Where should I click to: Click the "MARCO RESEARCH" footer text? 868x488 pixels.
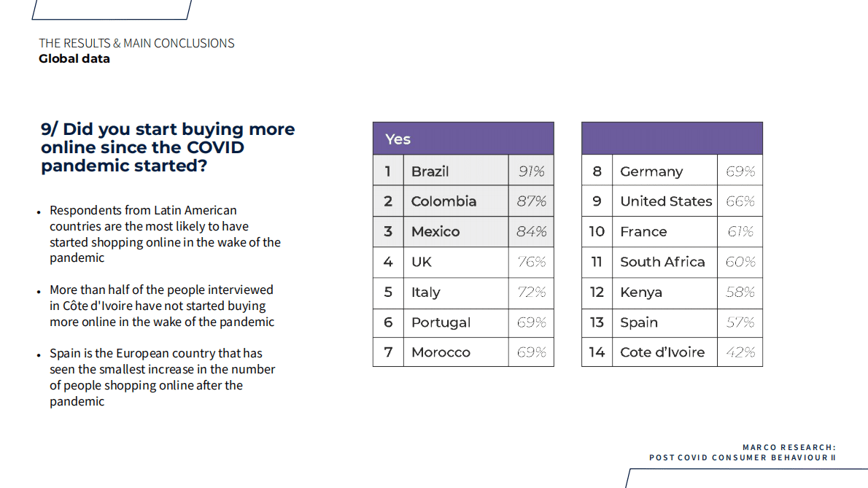pyautogui.click(x=788, y=447)
